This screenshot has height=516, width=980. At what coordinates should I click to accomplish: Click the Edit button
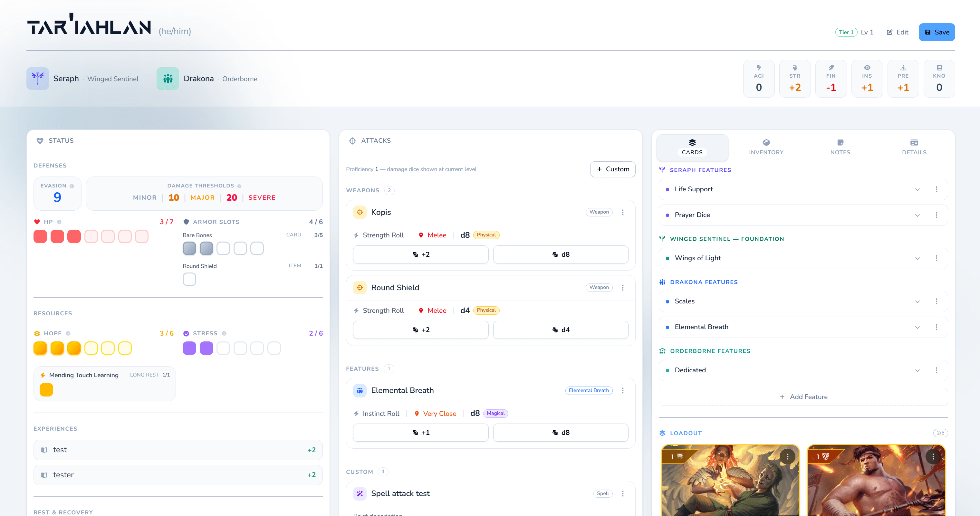point(898,32)
